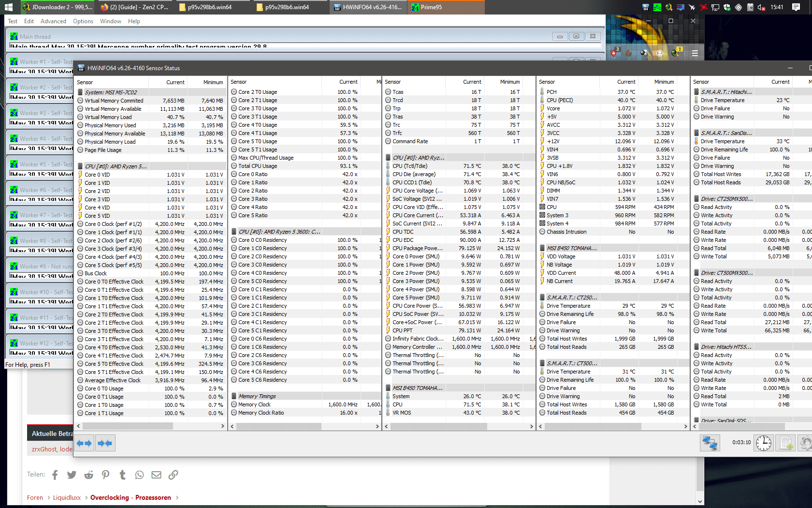Click the expand sensor columns arrows button

(84, 443)
